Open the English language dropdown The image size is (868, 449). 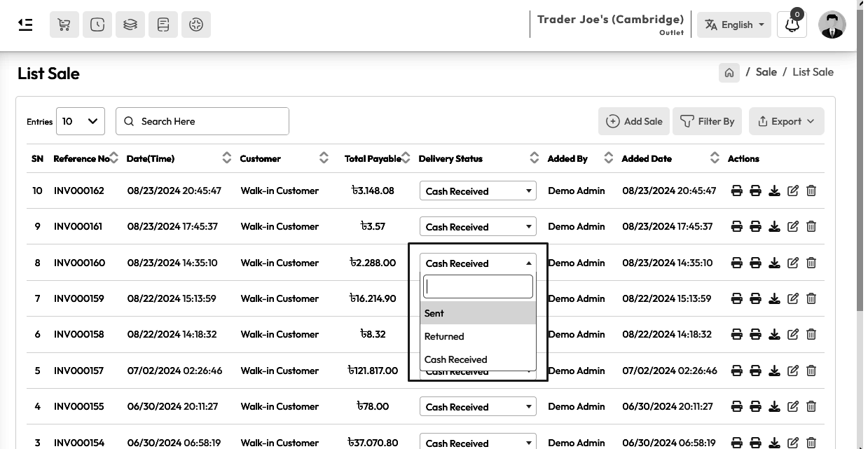(734, 25)
